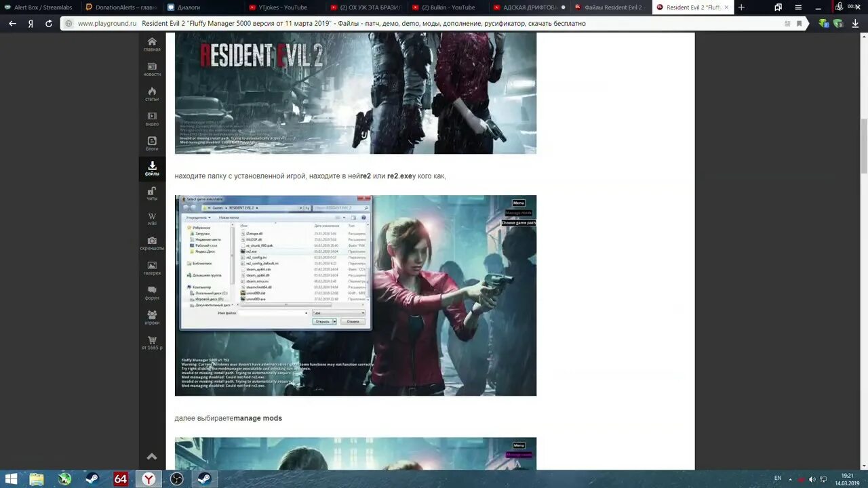The image size is (868, 488).
Task: Switch to Файлы Resident Evil 2 tab
Action: pos(610,7)
